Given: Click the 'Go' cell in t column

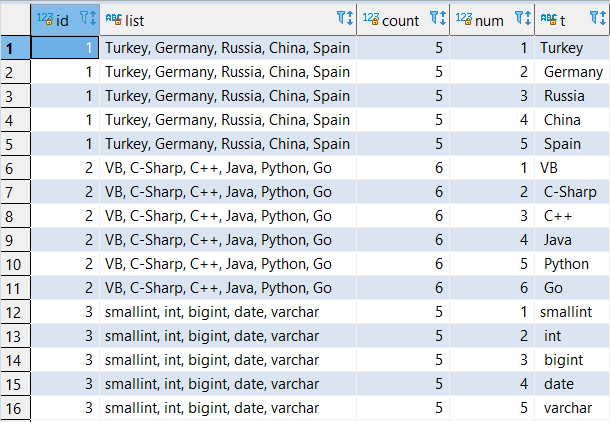Looking at the screenshot, I should (x=572, y=288).
